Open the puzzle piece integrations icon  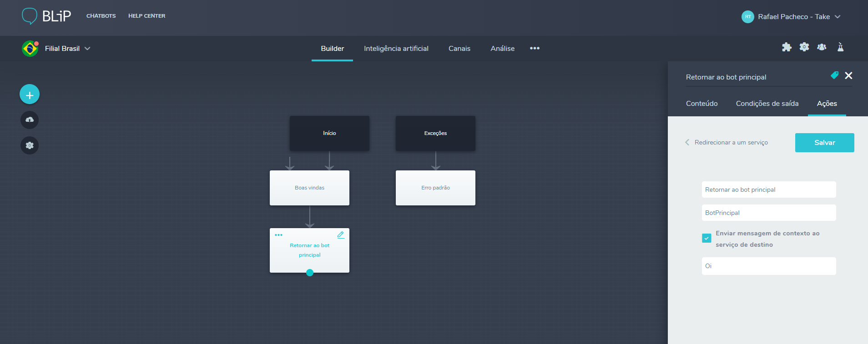787,47
